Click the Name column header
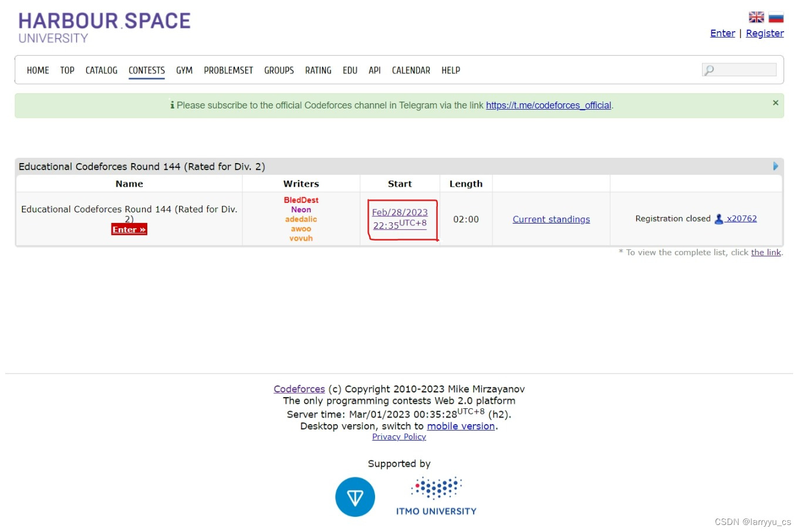 pos(129,184)
